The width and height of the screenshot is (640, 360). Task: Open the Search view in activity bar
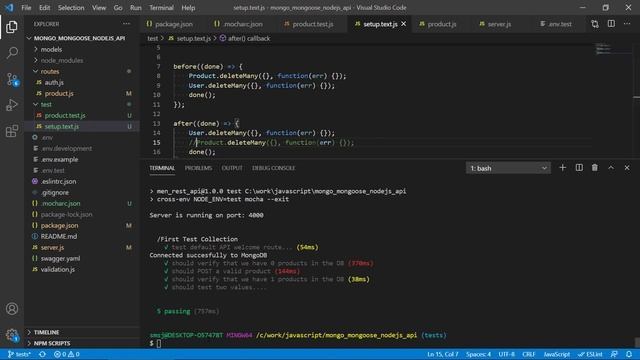click(12, 53)
